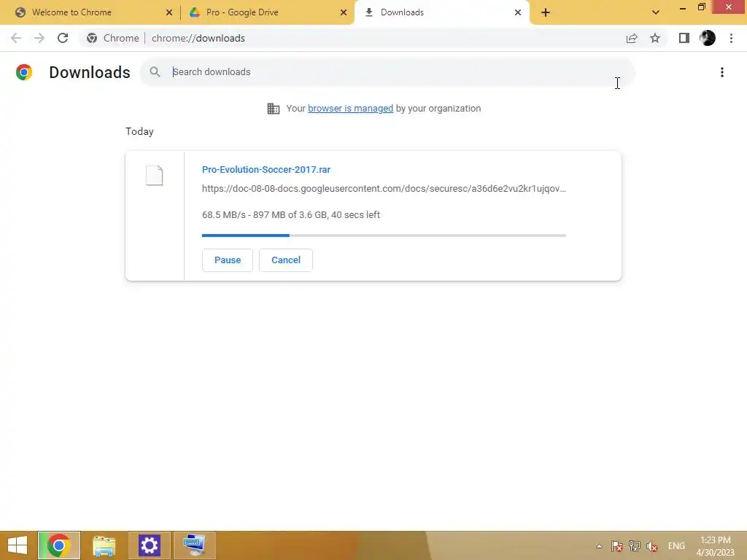
Task: Close the Pro - Google Drive tab
Action: [x=344, y=12]
